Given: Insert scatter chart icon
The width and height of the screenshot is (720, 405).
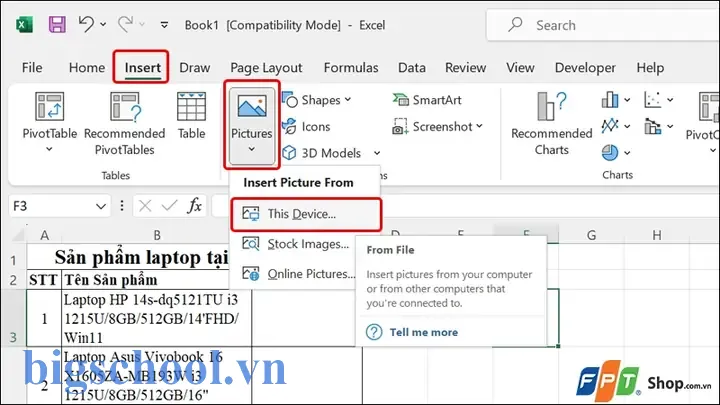Looking at the screenshot, I should point(653,100).
